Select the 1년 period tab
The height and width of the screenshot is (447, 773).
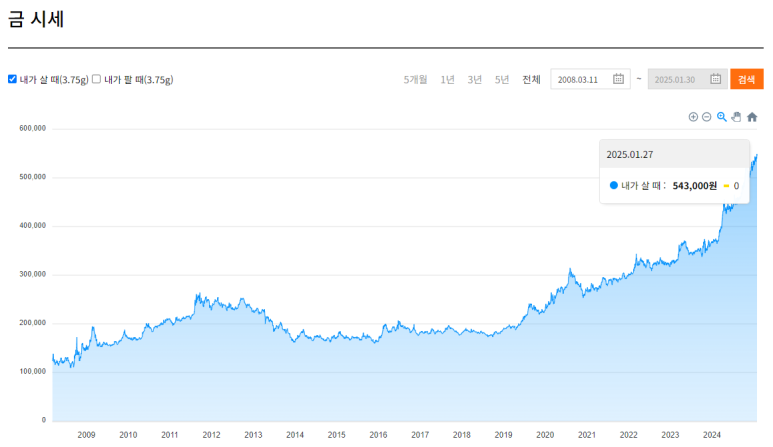tap(447, 79)
